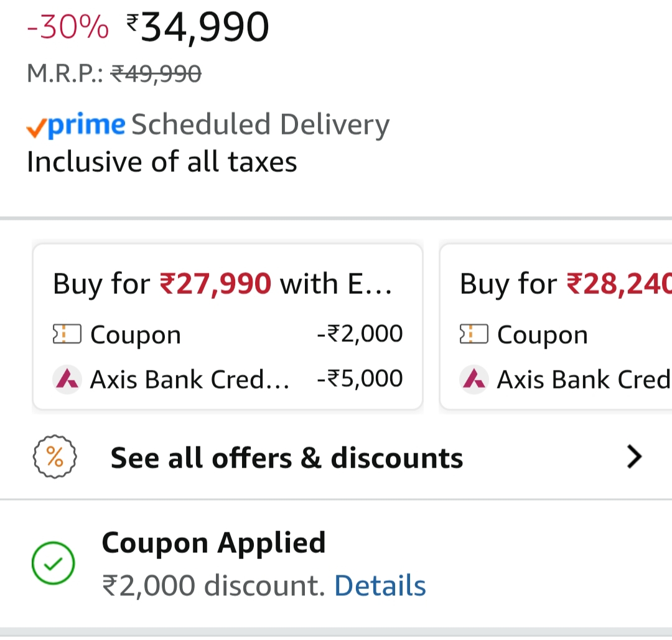Screen dimensions: 672x640
Task: Expand offers using the right chevron arrow
Action: [634, 458]
